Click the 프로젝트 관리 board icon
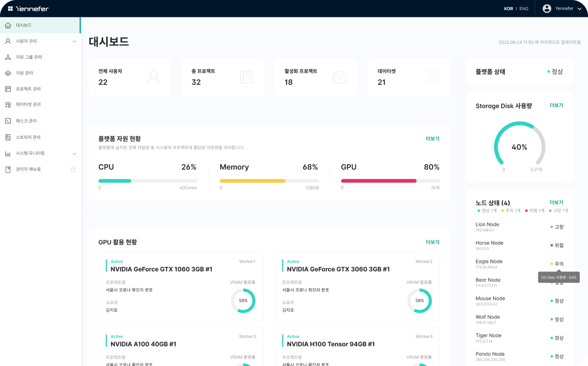The height and width of the screenshot is (366, 588). [8, 89]
